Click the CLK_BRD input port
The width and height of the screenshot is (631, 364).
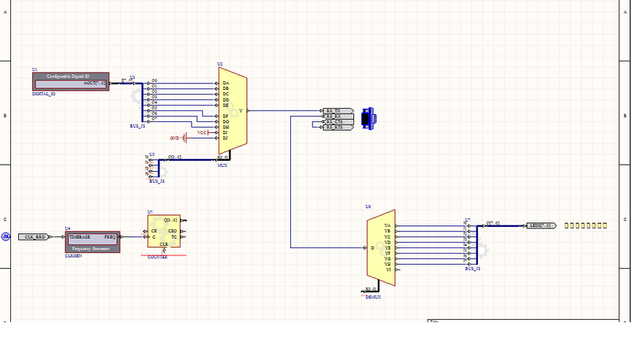(x=34, y=236)
